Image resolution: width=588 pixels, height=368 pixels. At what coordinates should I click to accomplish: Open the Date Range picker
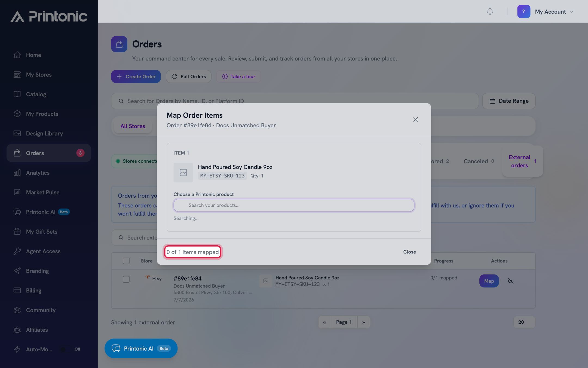point(509,101)
